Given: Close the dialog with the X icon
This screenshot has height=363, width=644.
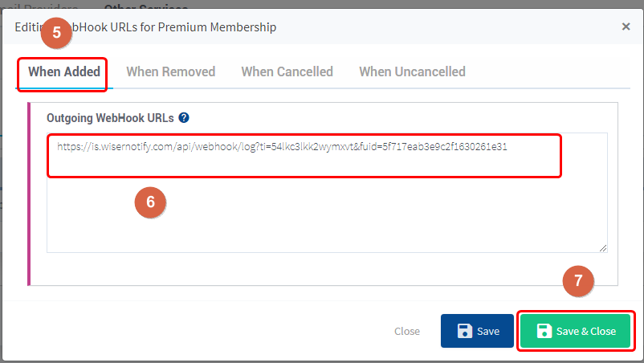Looking at the screenshot, I should click(x=626, y=27).
